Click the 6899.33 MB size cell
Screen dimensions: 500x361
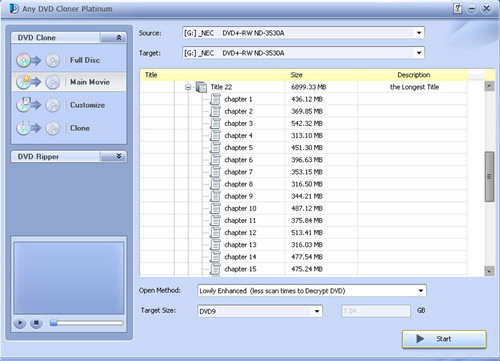coord(309,87)
